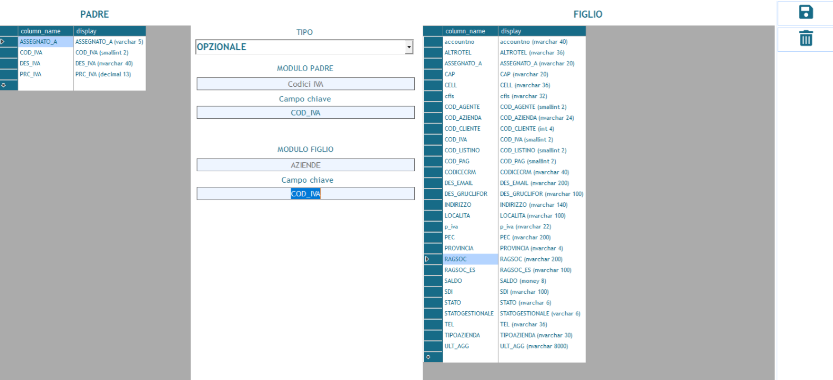Click new-row marker in PADRE grid
The width and height of the screenshot is (833, 380).
(8, 85)
